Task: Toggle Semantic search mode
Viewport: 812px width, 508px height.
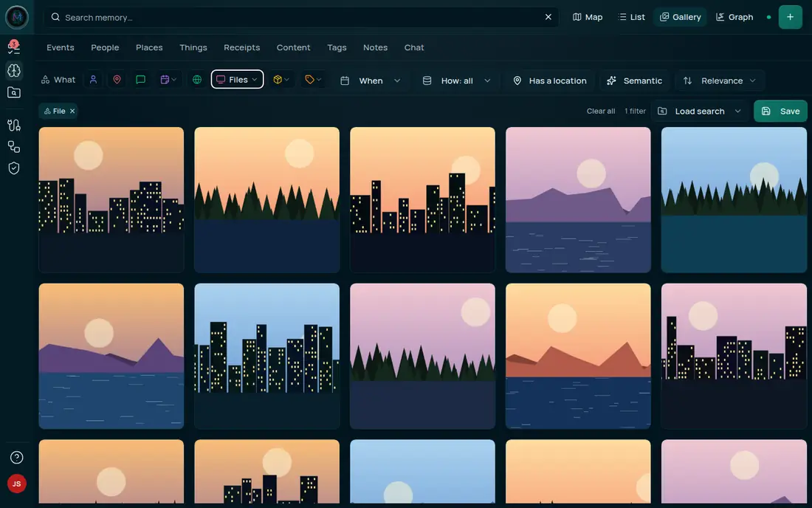Action: click(635, 80)
